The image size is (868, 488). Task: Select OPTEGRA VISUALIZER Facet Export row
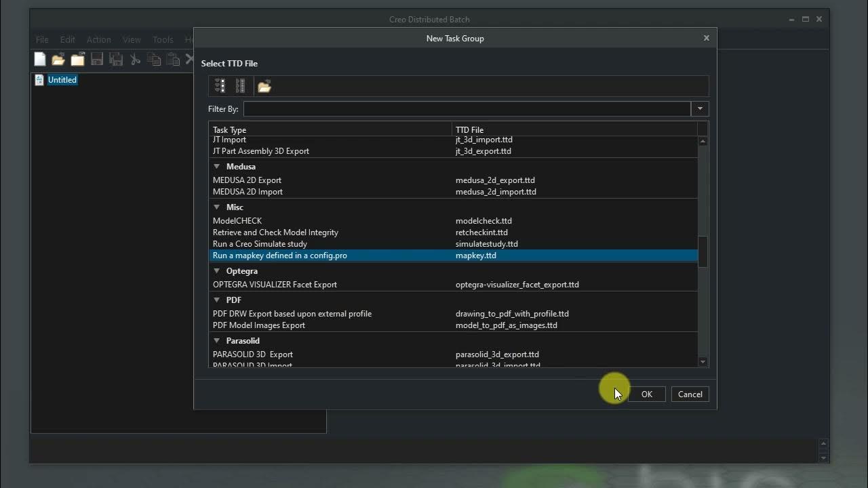coord(453,285)
